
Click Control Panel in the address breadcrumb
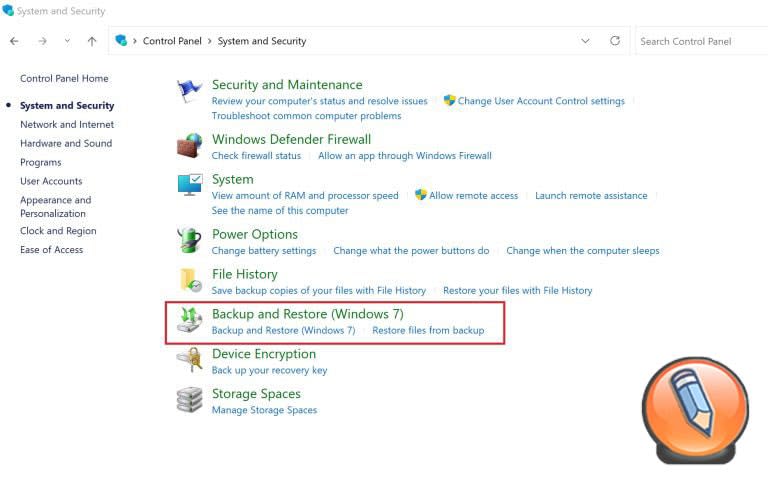[x=172, y=41]
